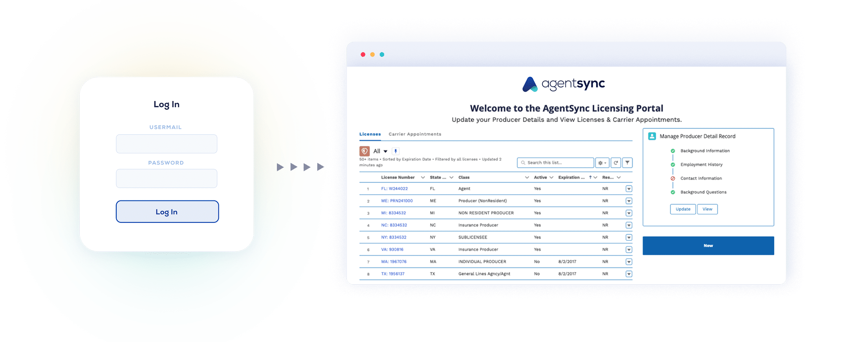Image resolution: width=868 pixels, height=342 pixels.
Task: Click the class cell "SUBLICENSEE"
Action: (x=473, y=237)
